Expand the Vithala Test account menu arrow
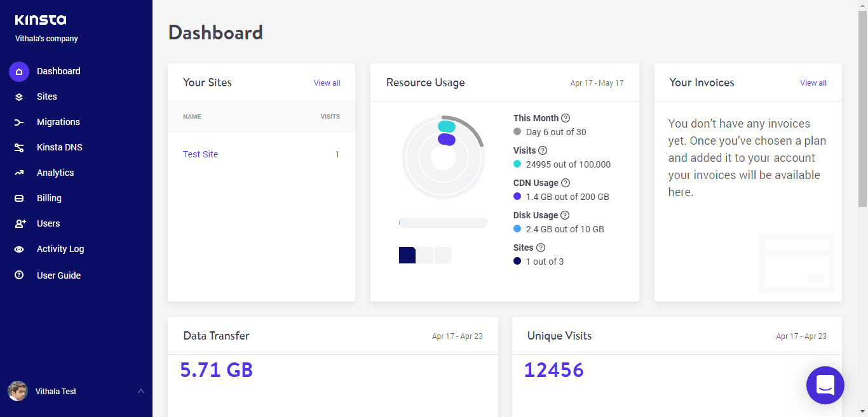This screenshot has width=868, height=417. click(141, 392)
